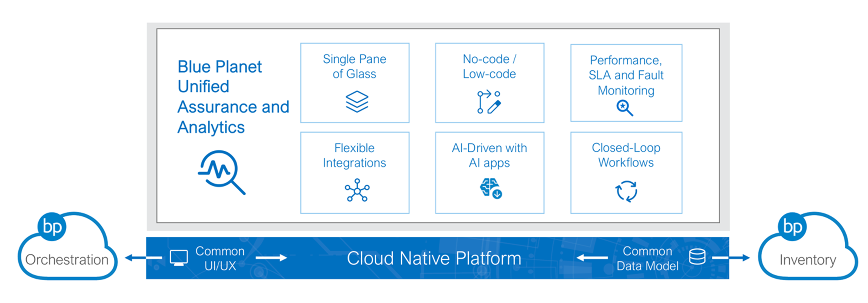Select the Performance, SLA and Fault Monitoring text
Screen dimensions: 868x303
click(626, 75)
